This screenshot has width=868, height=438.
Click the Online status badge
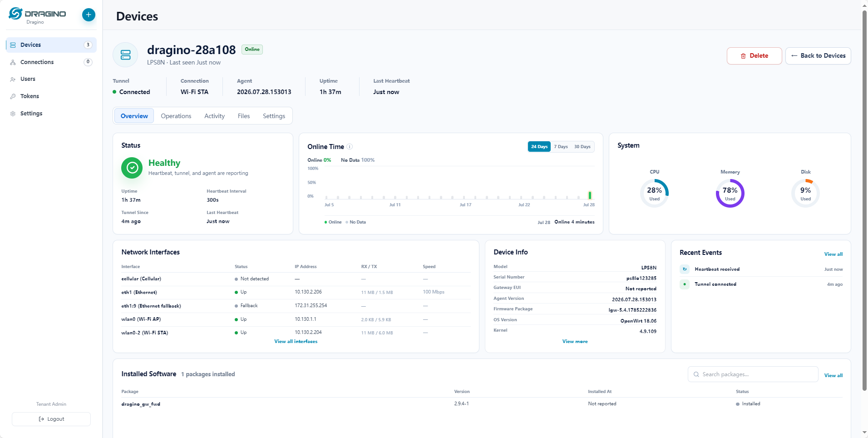click(252, 49)
